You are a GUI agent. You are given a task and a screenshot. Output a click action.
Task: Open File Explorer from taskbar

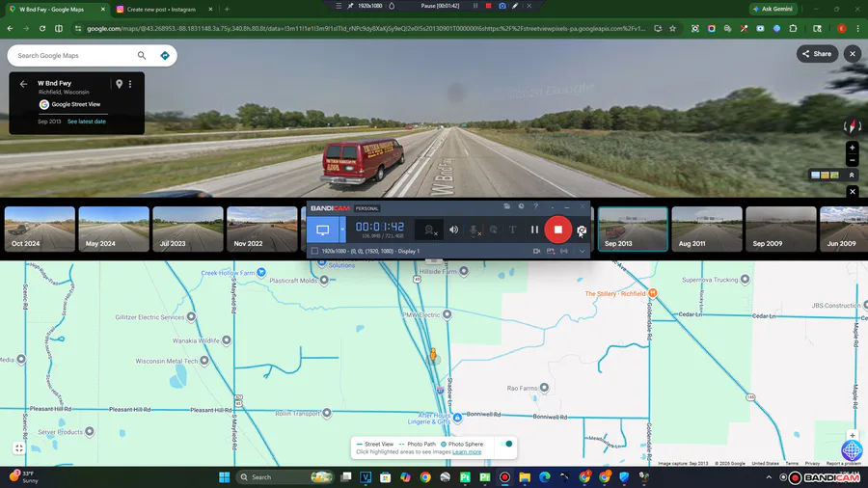(525, 477)
